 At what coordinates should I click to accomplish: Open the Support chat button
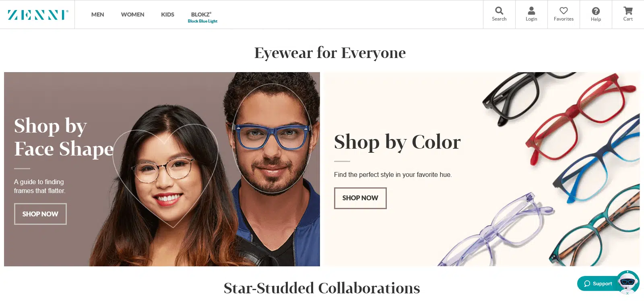pyautogui.click(x=598, y=284)
